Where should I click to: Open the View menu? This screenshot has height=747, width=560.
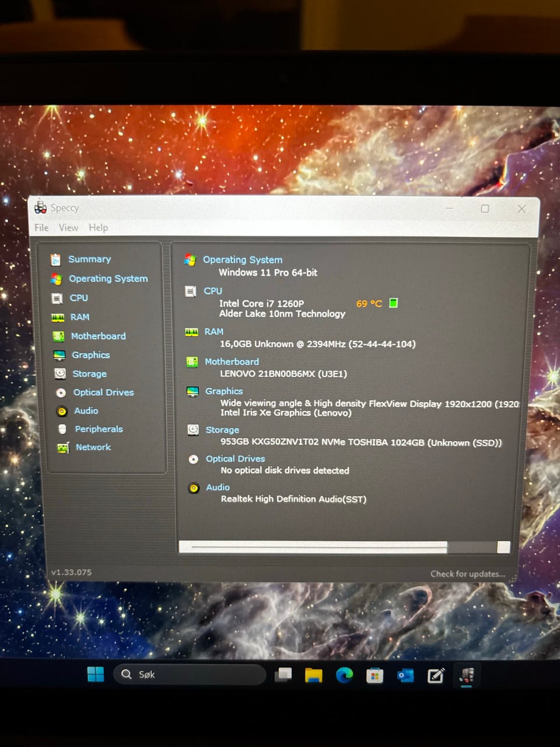tap(68, 228)
